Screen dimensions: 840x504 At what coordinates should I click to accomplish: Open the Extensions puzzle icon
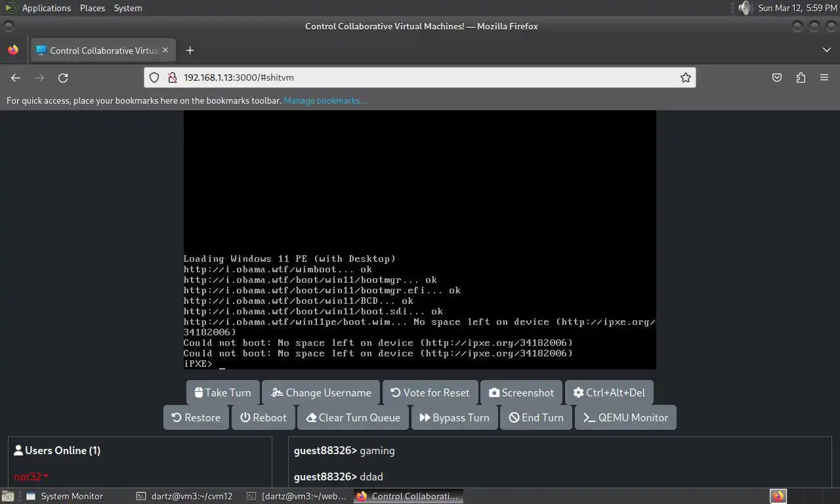coord(801,77)
